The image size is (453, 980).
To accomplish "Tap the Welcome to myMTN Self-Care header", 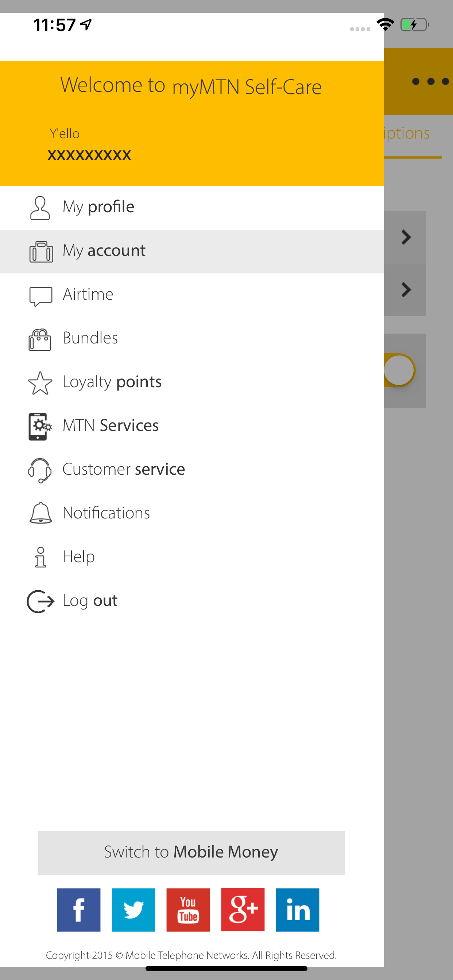I will click(x=191, y=86).
